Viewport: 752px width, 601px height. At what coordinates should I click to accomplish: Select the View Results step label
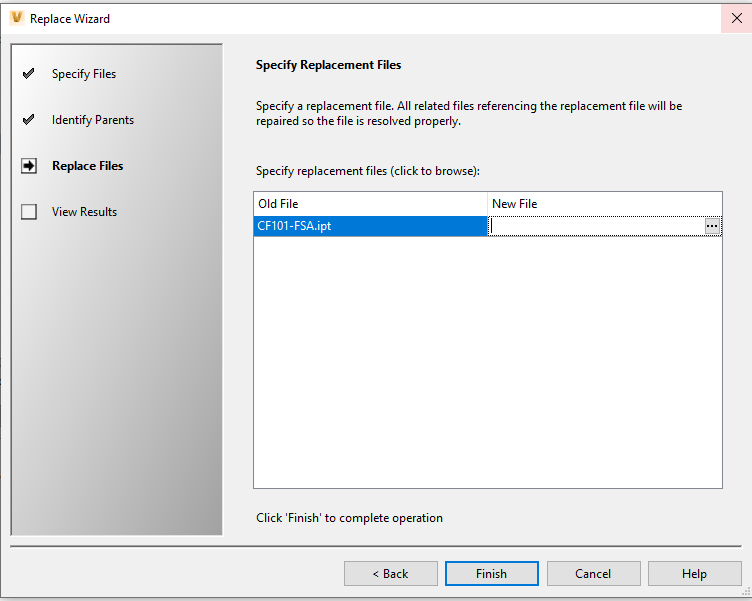84,212
